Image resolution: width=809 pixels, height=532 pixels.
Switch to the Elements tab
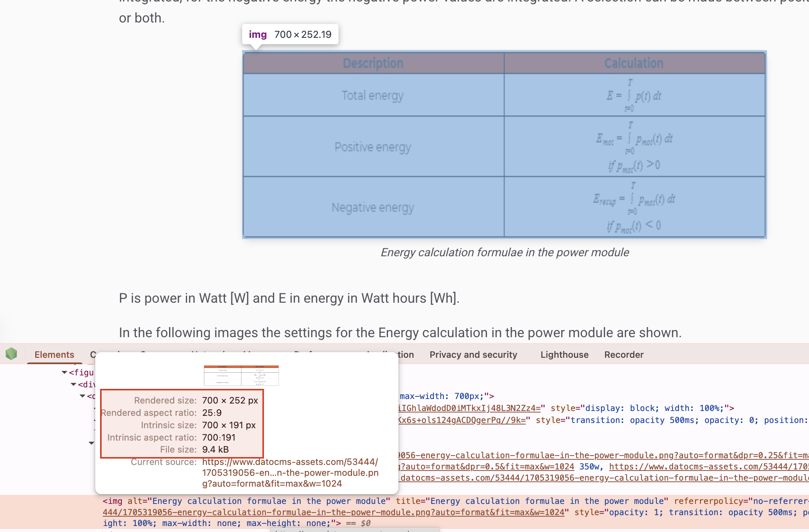54,354
